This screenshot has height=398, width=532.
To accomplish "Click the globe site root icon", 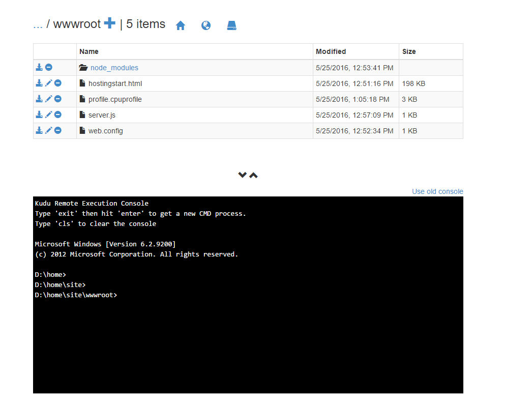I will point(206,25).
